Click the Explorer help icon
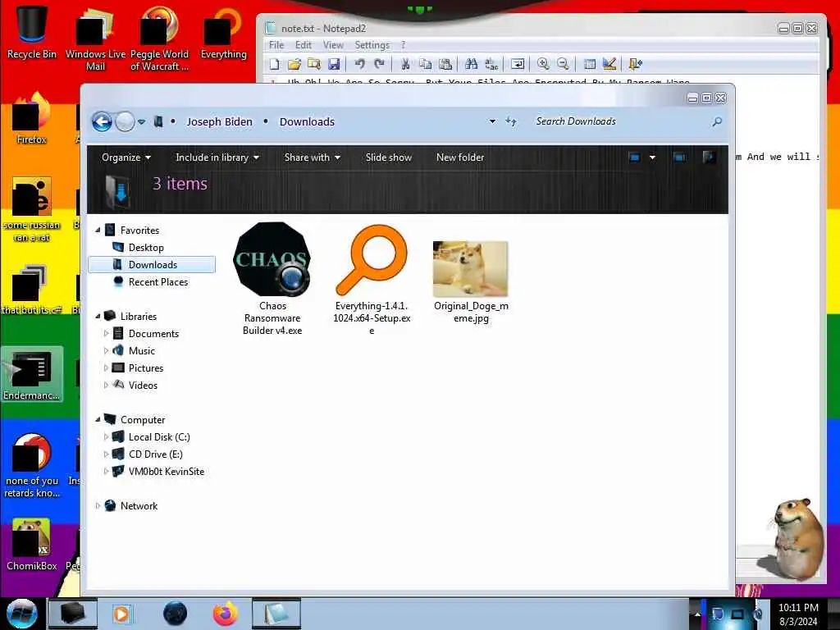This screenshot has height=630, width=840. tap(709, 157)
